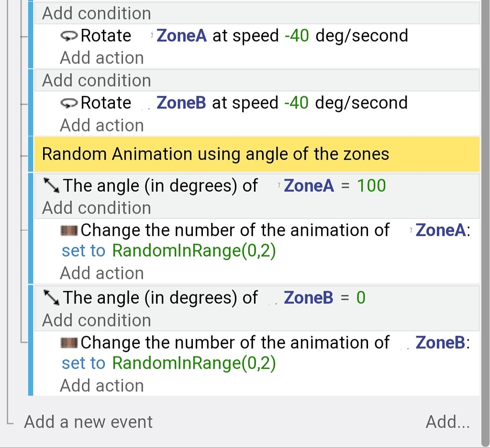
Task: Edit the -40 speed value for ZoneA
Action: click(x=296, y=35)
